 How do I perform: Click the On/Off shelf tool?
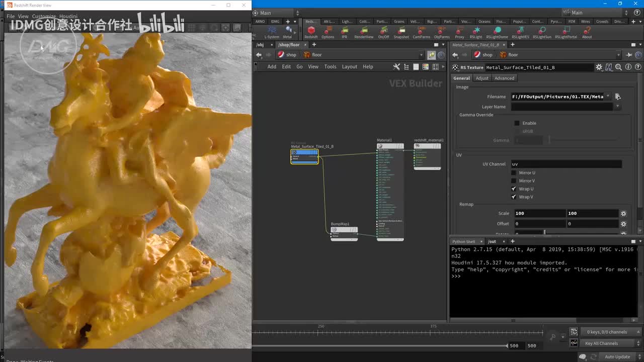pyautogui.click(x=383, y=33)
